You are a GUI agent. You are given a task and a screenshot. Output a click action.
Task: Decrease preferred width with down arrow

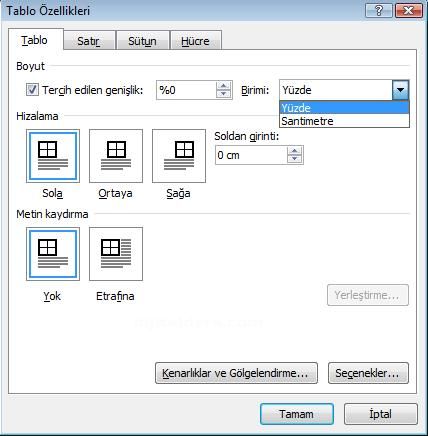[x=223, y=94]
